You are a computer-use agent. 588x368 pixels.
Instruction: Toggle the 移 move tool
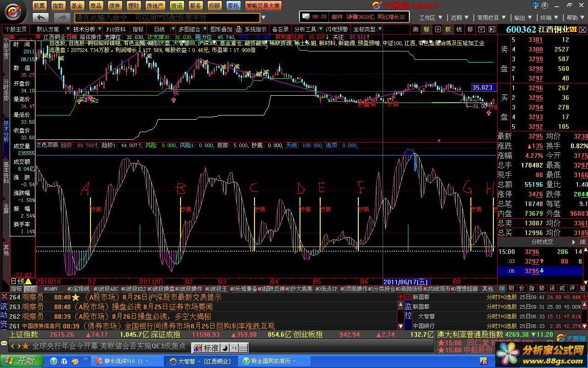(x=470, y=29)
